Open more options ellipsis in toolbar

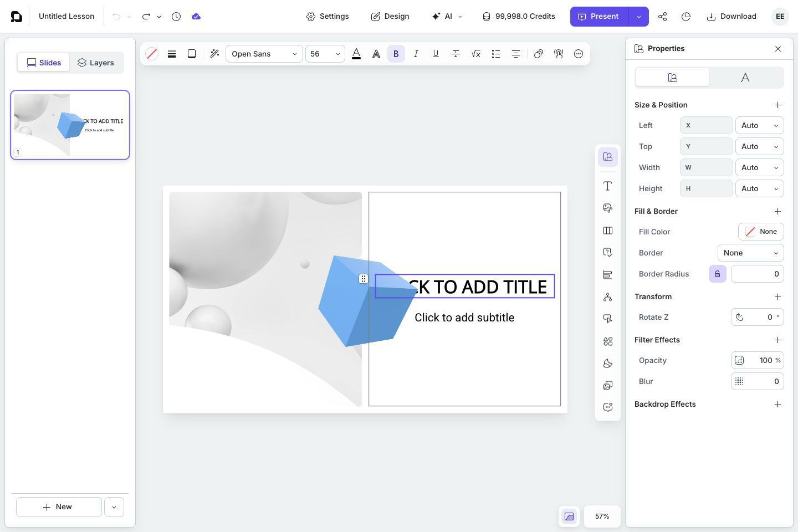(x=579, y=54)
